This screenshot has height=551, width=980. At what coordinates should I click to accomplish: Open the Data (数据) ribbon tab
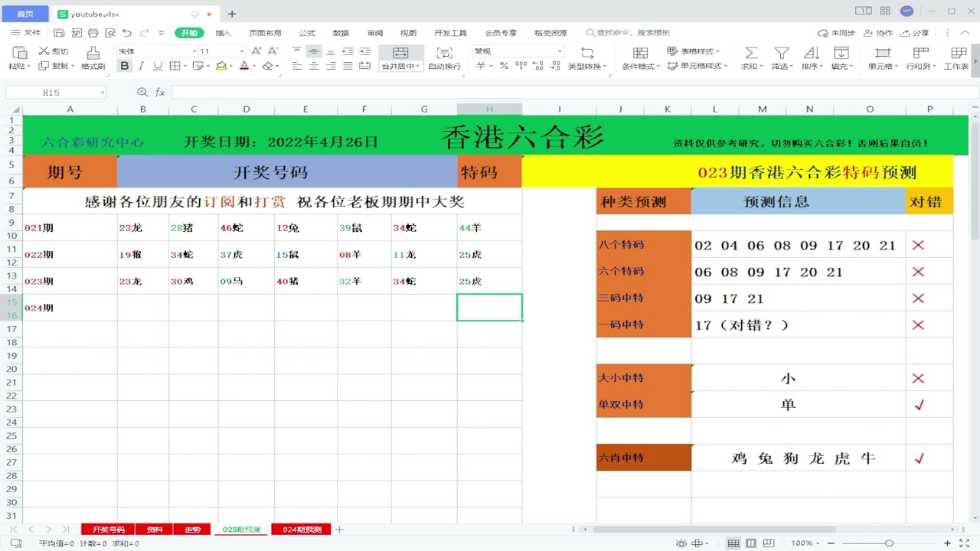tap(341, 33)
